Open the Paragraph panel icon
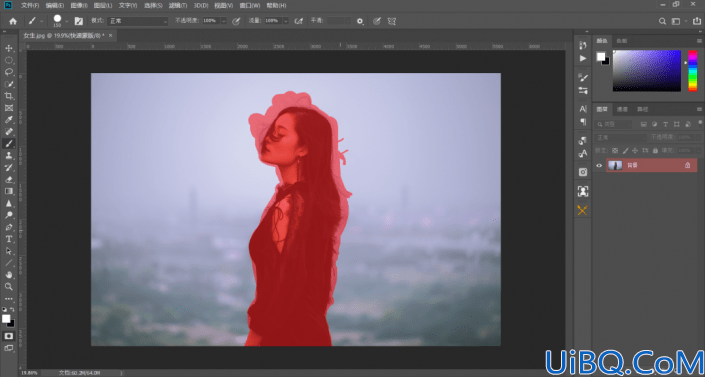705x377 pixels. coord(583,122)
